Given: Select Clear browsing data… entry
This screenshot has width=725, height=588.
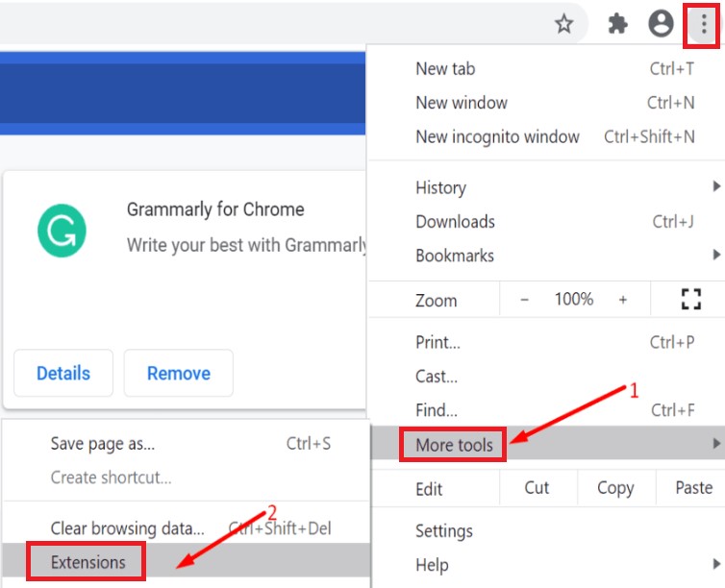Looking at the screenshot, I should tap(186, 528).
